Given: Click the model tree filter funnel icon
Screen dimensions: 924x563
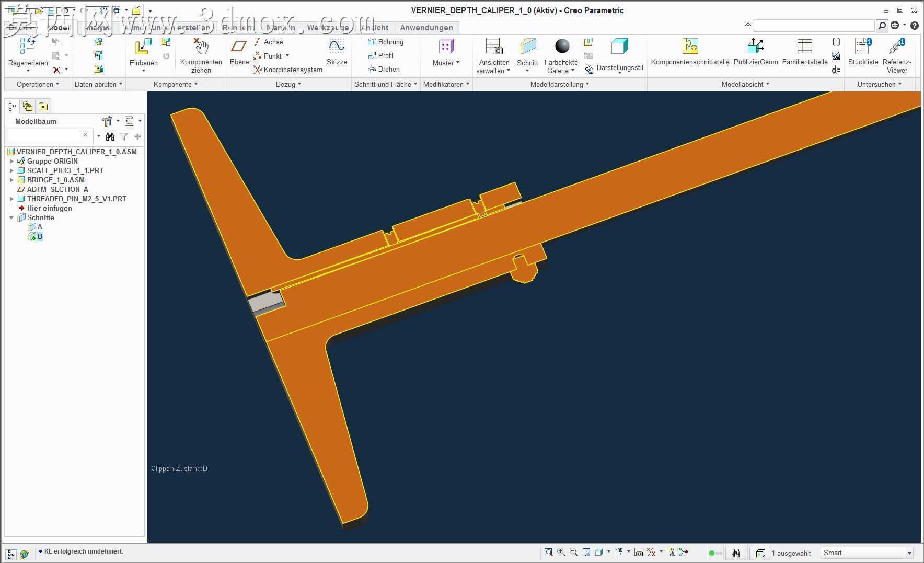Looking at the screenshot, I should [x=124, y=136].
